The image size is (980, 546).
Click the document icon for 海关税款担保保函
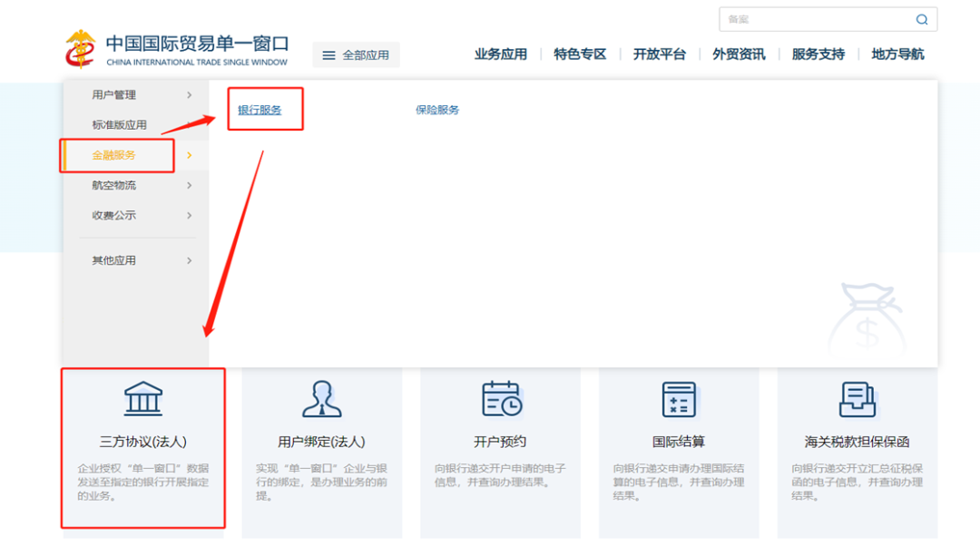[857, 398]
